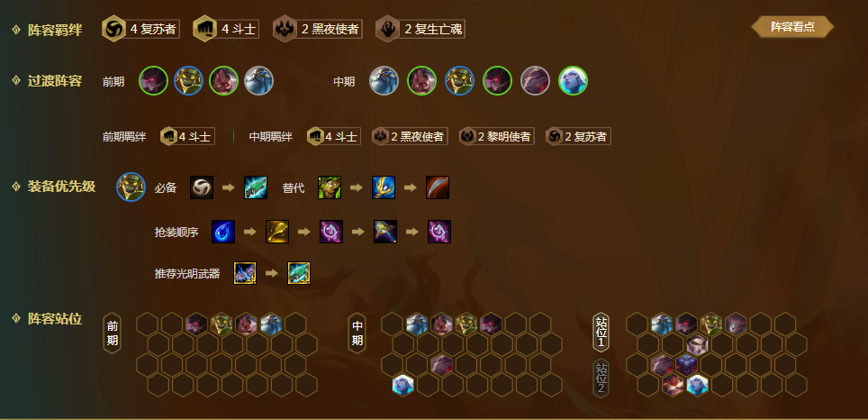Select the 前期 board label
Viewport: 868px width, 420px height.
(112, 333)
